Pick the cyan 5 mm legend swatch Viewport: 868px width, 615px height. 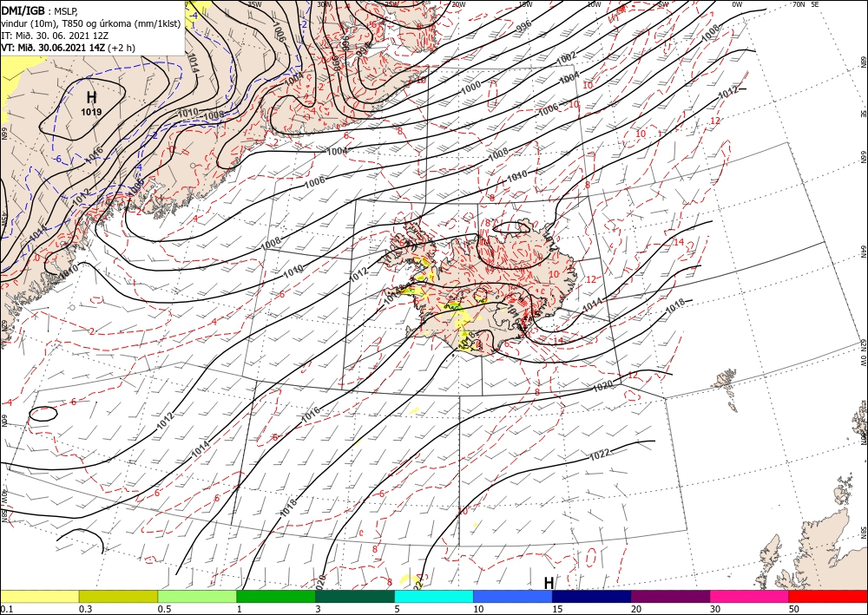click(x=434, y=596)
